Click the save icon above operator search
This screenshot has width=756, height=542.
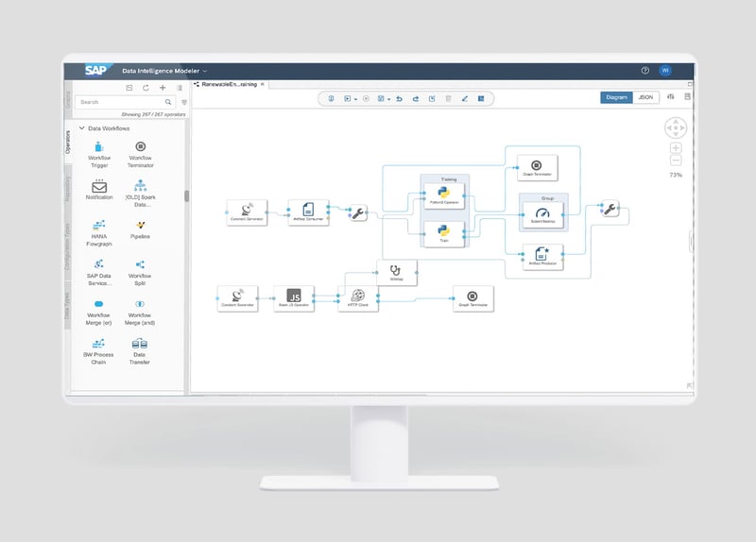pos(129,88)
